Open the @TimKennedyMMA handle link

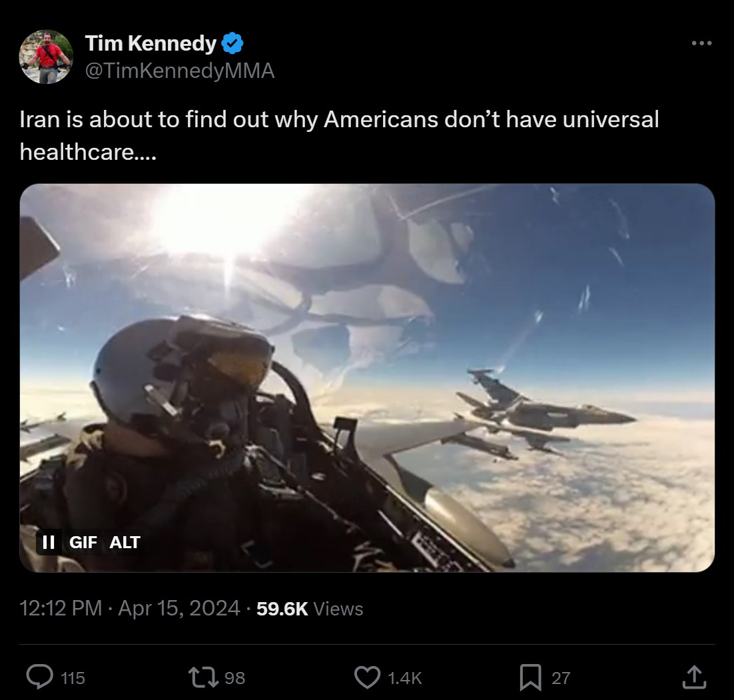point(180,71)
